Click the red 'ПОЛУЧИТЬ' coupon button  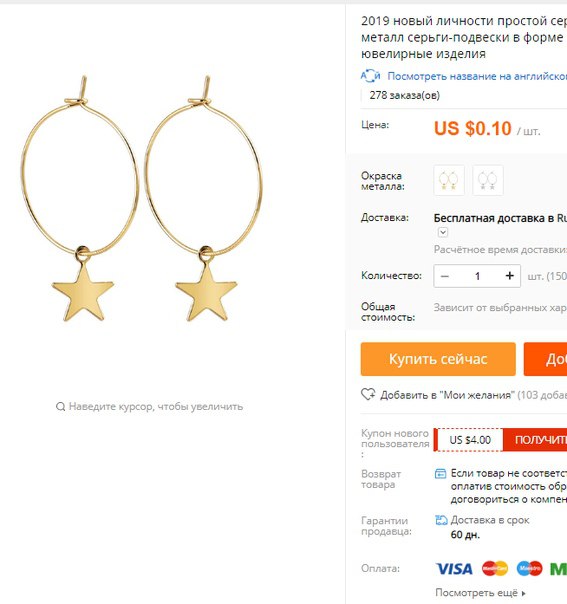tap(535, 440)
